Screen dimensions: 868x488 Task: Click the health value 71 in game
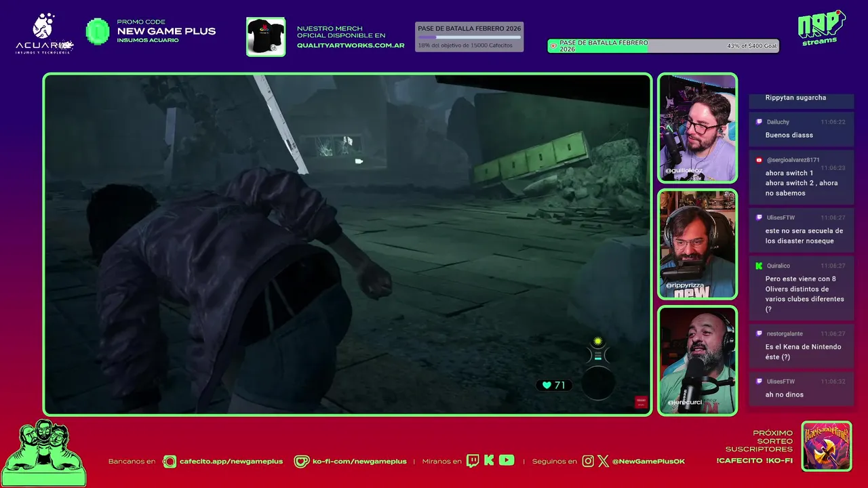[x=559, y=385]
